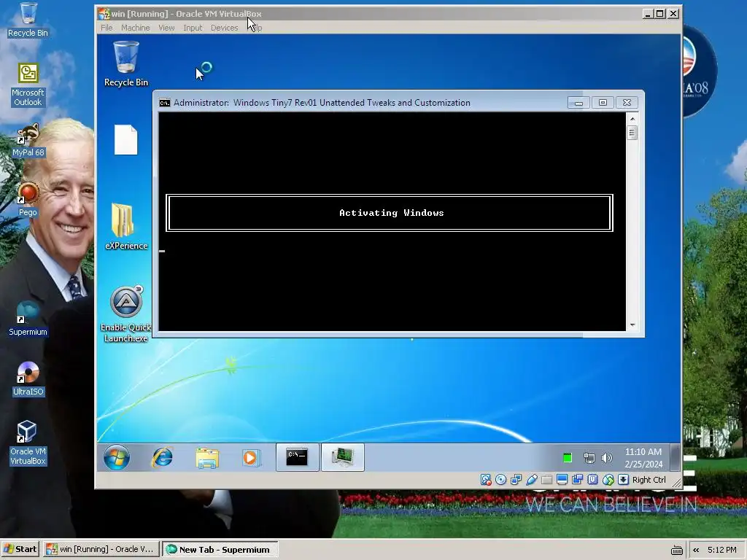Select the blank file guest desktop icon

point(125,140)
